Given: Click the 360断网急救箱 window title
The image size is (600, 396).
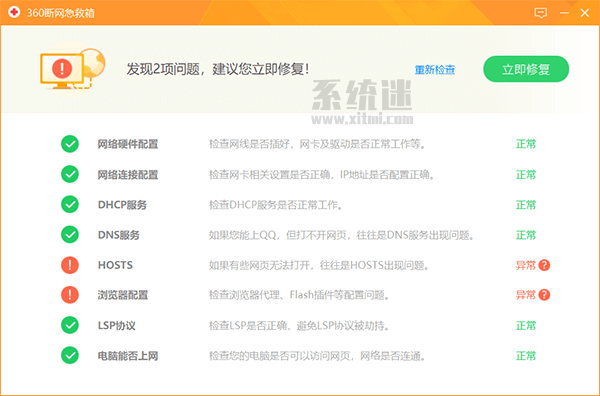Looking at the screenshot, I should click(60, 13).
